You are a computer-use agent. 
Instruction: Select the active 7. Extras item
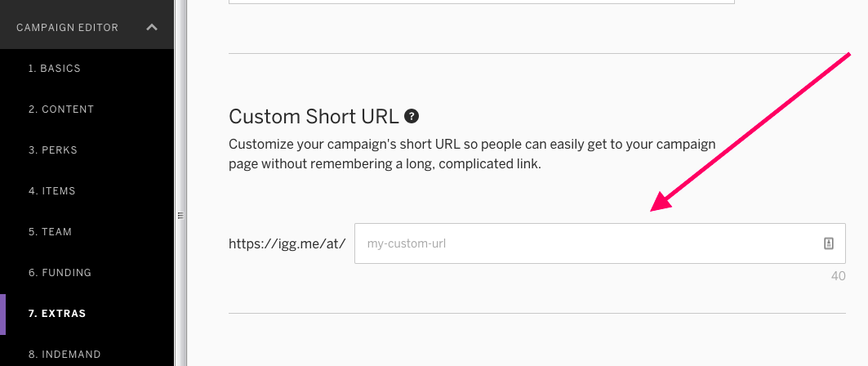pyautogui.click(x=57, y=314)
